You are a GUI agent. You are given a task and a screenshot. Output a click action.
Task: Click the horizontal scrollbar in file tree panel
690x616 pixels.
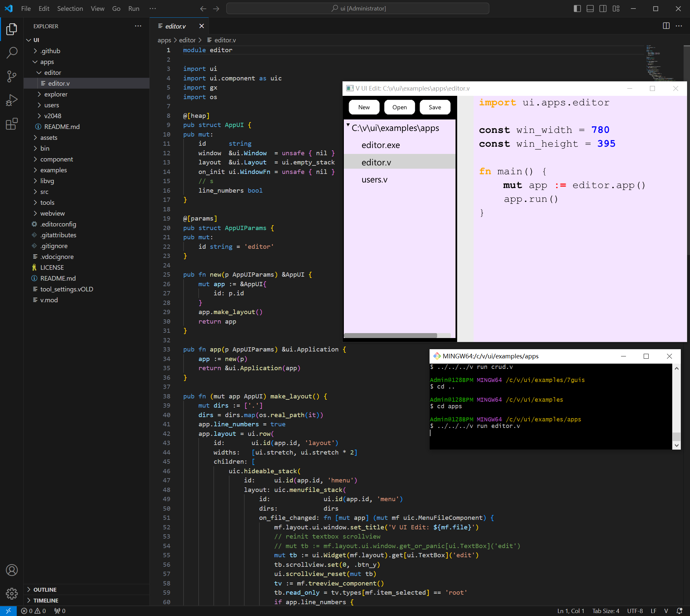(x=390, y=335)
